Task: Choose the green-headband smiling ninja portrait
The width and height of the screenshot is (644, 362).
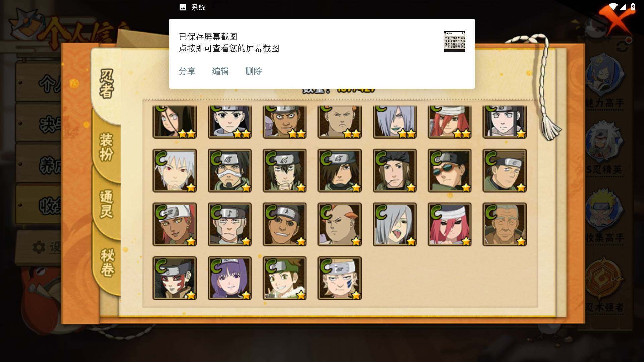Action: (x=284, y=278)
